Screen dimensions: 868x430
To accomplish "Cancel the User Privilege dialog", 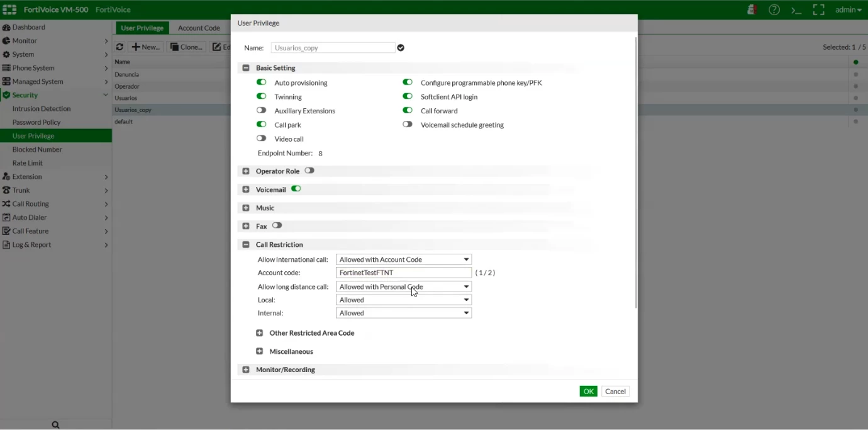I will 615,392.
